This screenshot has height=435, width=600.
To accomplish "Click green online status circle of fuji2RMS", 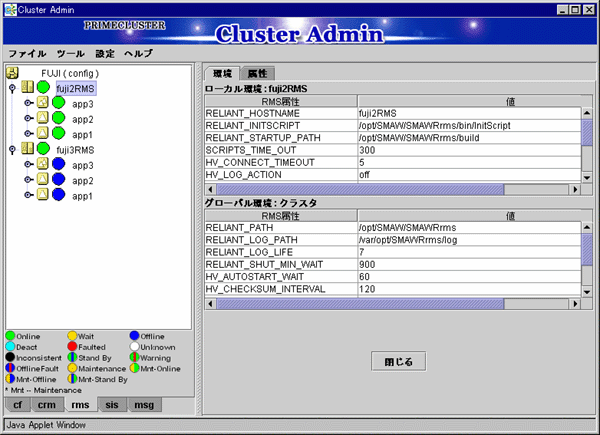I will [x=43, y=88].
